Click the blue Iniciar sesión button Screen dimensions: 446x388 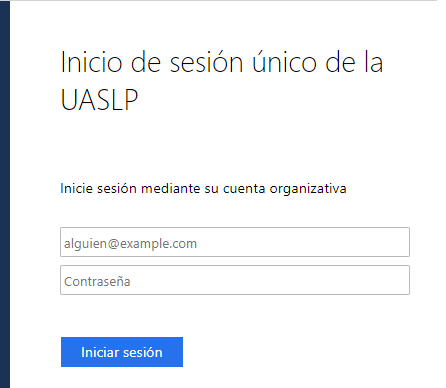click(122, 352)
